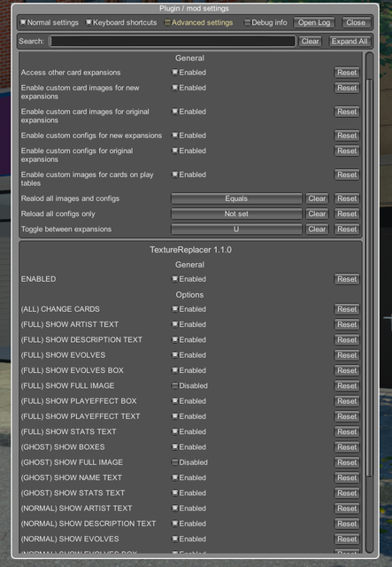Reset Access other card expansions

pyautogui.click(x=347, y=73)
